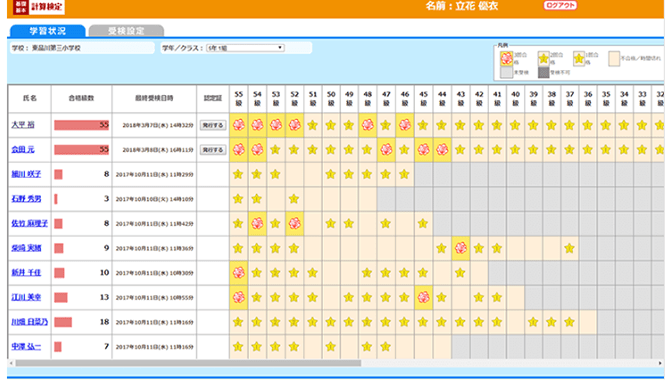670x382 pixels.
Task: Click flower badge in 佐竹 麻理子's 54級 cell
Action: [x=257, y=223]
